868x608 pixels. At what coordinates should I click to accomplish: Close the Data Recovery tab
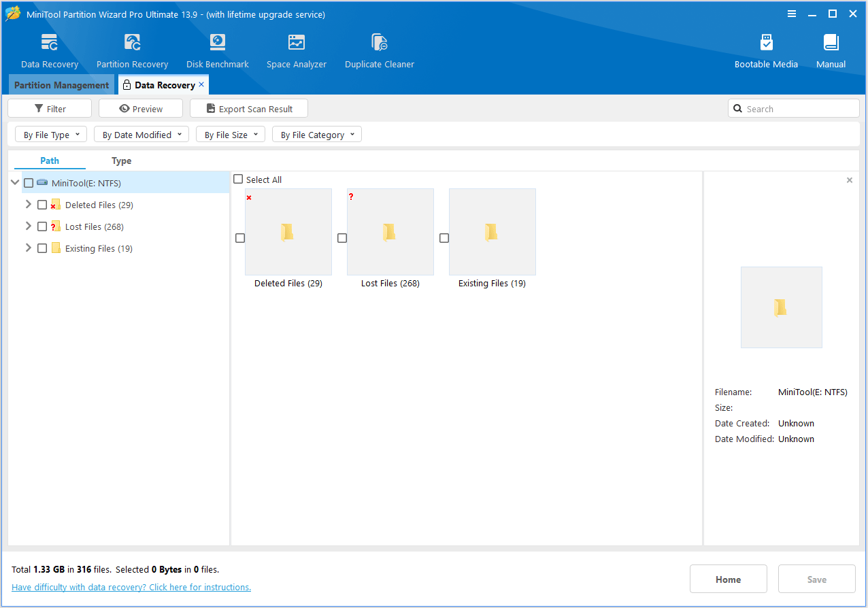point(201,84)
